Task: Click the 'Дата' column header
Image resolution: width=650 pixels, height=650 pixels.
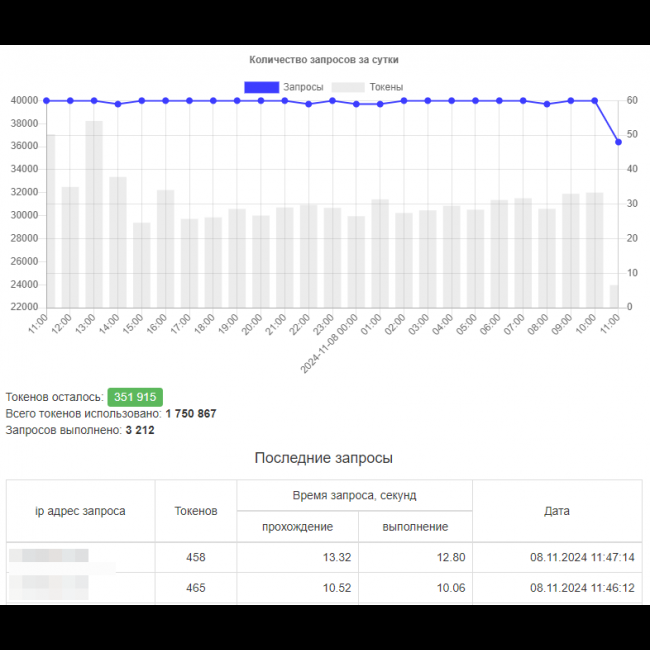Action: pyautogui.click(x=557, y=511)
